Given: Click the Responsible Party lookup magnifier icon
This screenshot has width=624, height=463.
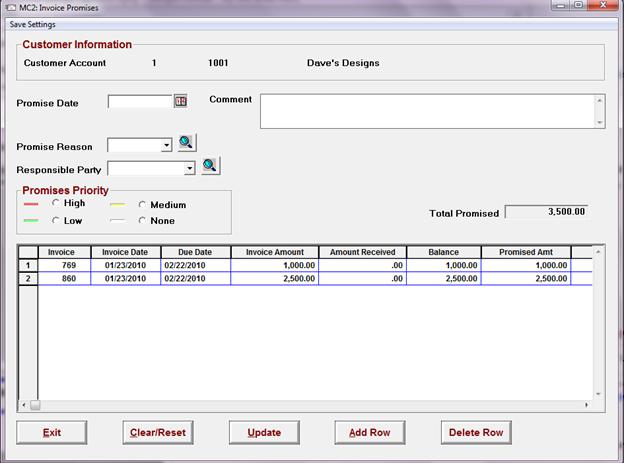Looking at the screenshot, I should [210, 165].
